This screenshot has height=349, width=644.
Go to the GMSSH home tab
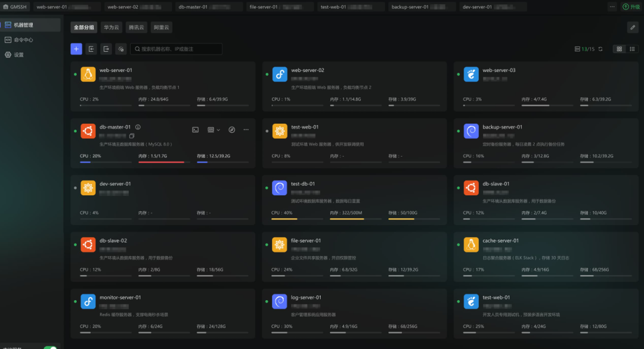[x=15, y=7]
